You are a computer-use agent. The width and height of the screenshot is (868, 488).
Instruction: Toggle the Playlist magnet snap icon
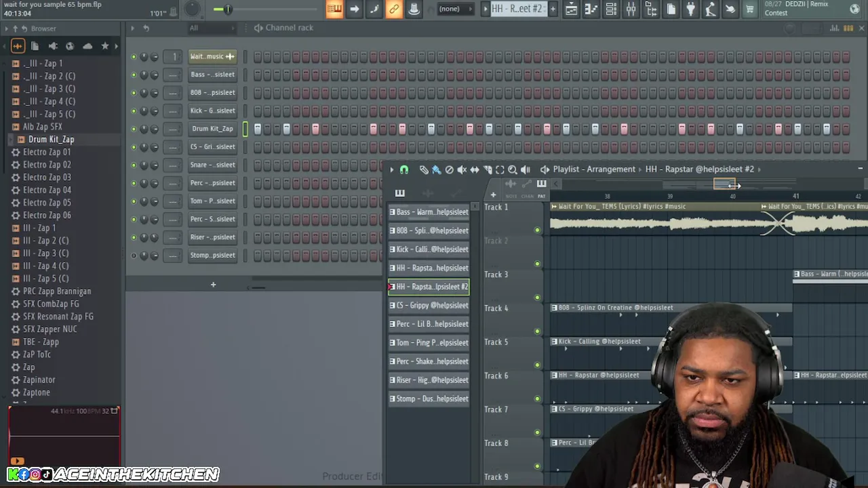[404, 169]
